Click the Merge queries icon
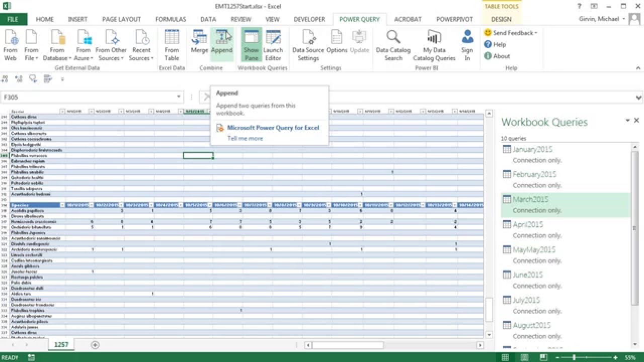The image size is (644, 362). click(200, 42)
